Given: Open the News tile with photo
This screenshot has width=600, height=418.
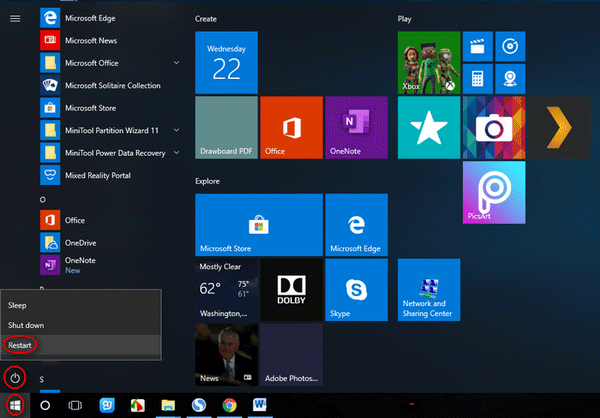Looking at the screenshot, I should point(227,355).
